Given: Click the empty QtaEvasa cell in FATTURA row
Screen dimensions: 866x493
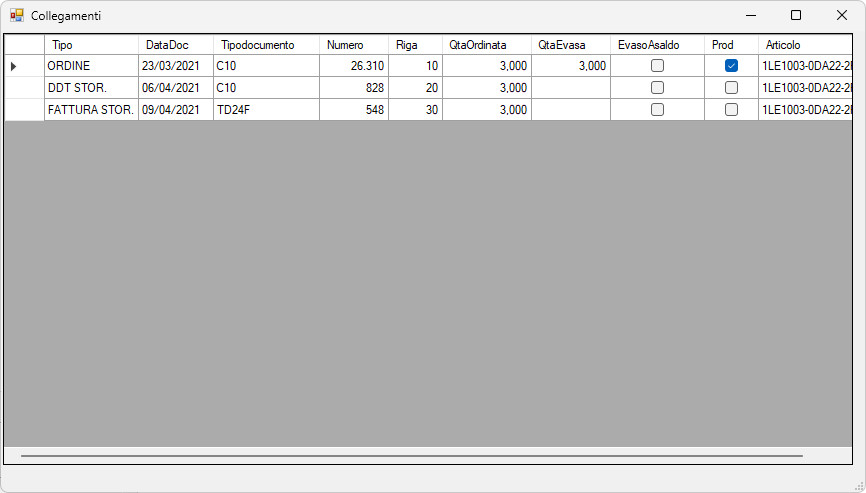Looking at the screenshot, I should (571, 110).
